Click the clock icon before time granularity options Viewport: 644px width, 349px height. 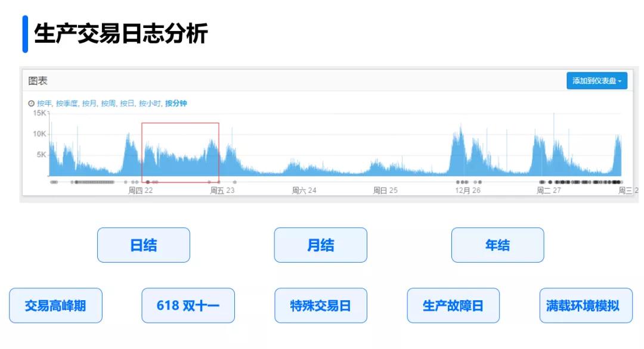tap(32, 104)
